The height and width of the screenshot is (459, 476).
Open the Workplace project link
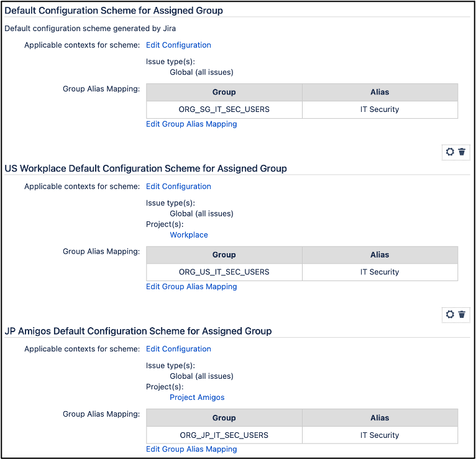tap(189, 235)
